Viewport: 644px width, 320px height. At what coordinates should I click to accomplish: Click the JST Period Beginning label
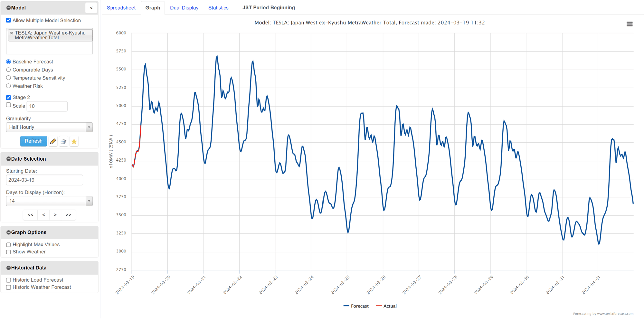pos(269,8)
